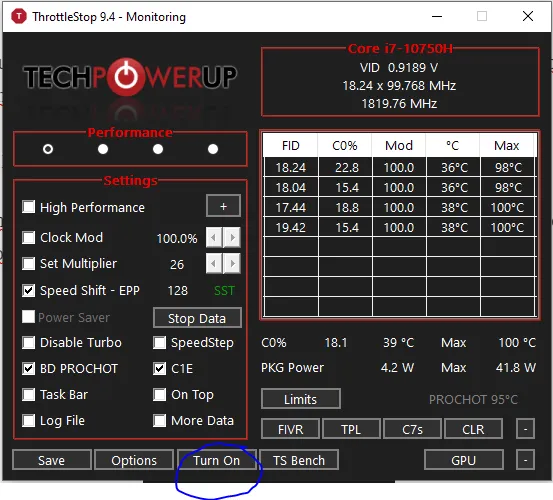Click the TechPowerUp logo
The image size is (553, 500).
point(130,77)
